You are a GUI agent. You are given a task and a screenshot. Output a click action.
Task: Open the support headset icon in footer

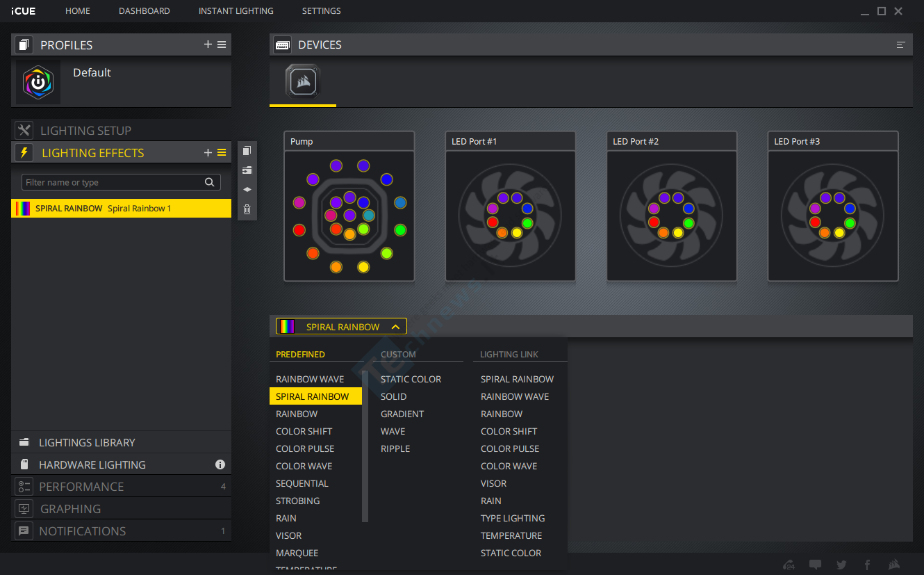pos(789,565)
